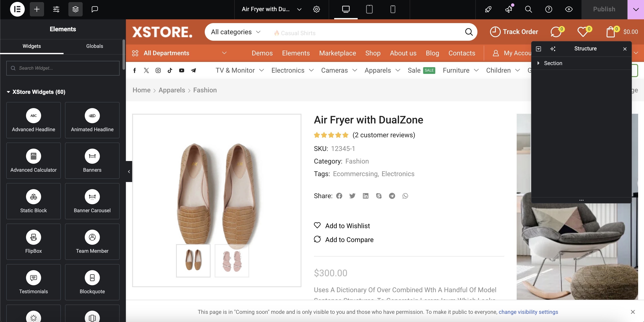Click the Search Widget input field
644x322 pixels.
(63, 68)
